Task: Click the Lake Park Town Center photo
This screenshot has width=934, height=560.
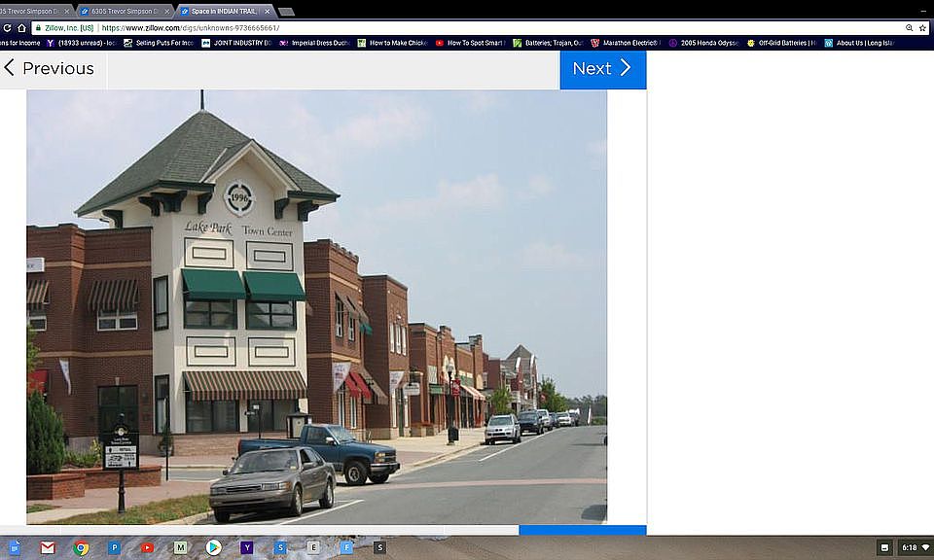Action: [316, 306]
